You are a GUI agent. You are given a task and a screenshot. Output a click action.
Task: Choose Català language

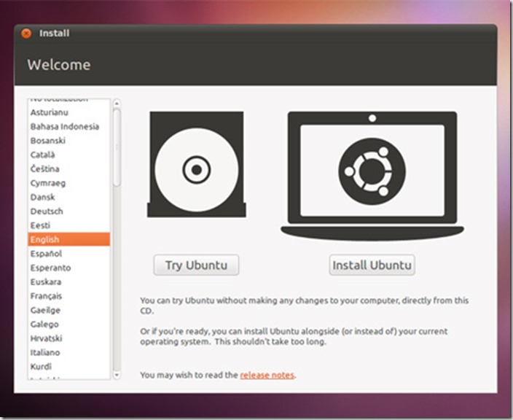click(69, 155)
